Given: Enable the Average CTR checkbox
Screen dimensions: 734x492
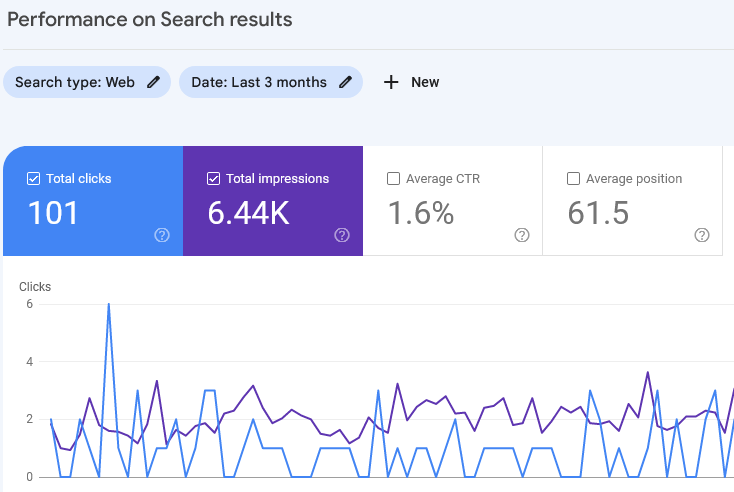Looking at the screenshot, I should pyautogui.click(x=393, y=179).
